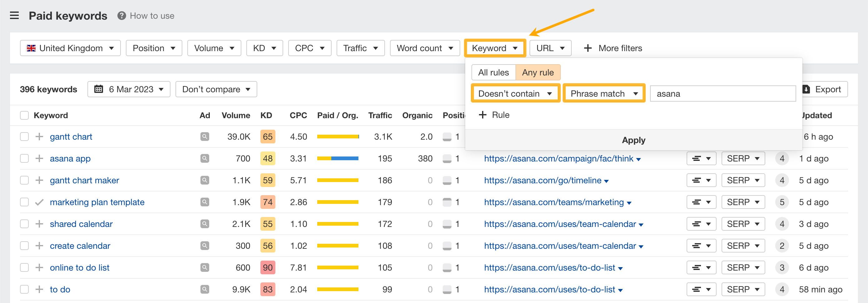This screenshot has width=868, height=303.
Task: Click the plus icon beside create calendar
Action: [x=39, y=246]
